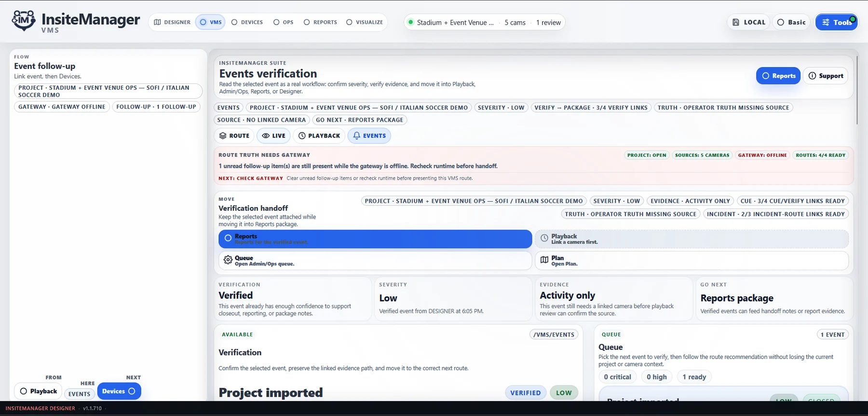Go back to Playback in the flow footer
Viewport: 868px width, 416px height.
(39, 391)
